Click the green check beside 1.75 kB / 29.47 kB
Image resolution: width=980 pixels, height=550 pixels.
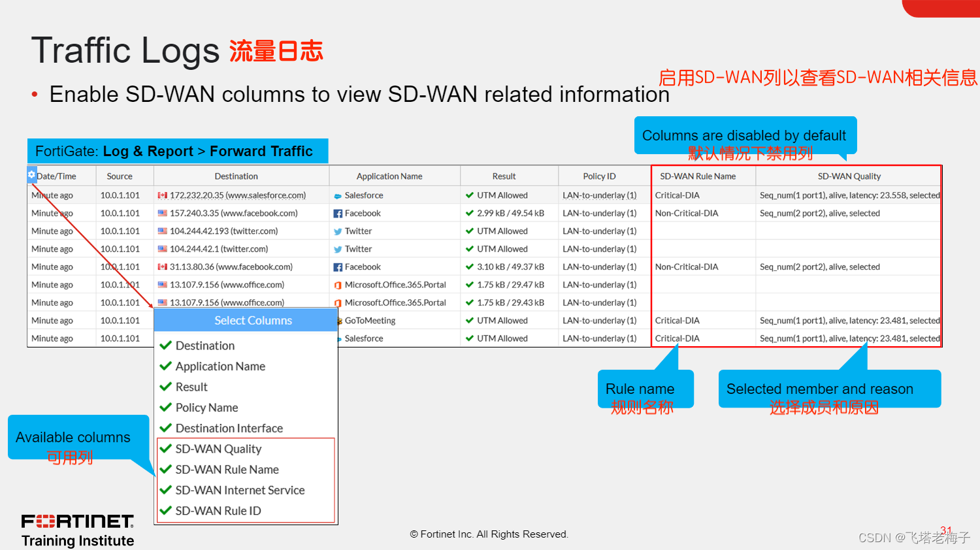[x=470, y=285]
